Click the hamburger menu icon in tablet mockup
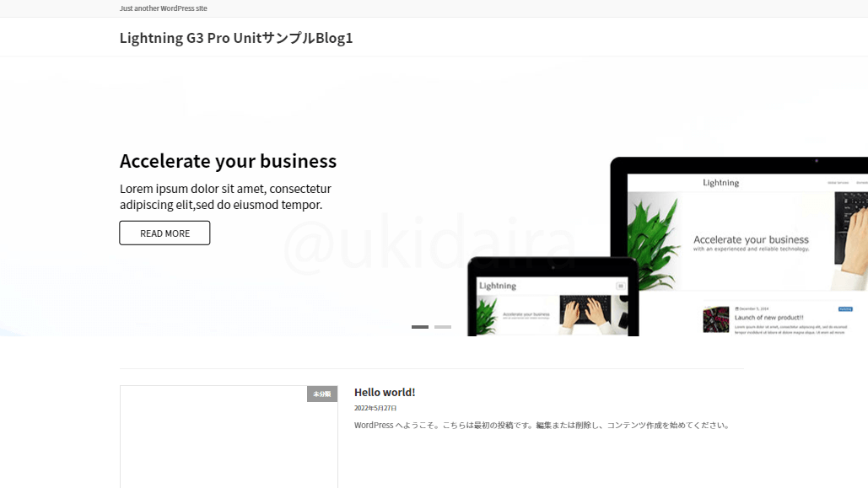This screenshot has width=868, height=488. pyautogui.click(x=621, y=286)
